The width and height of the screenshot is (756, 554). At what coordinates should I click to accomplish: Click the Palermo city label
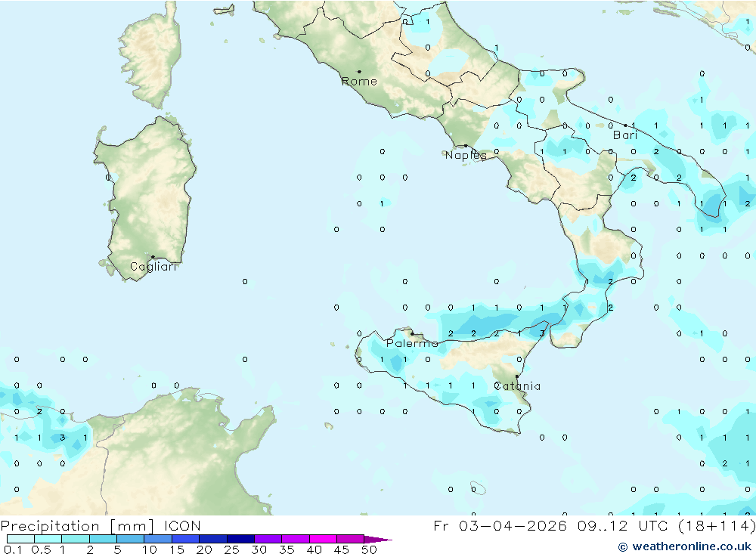[412, 343]
